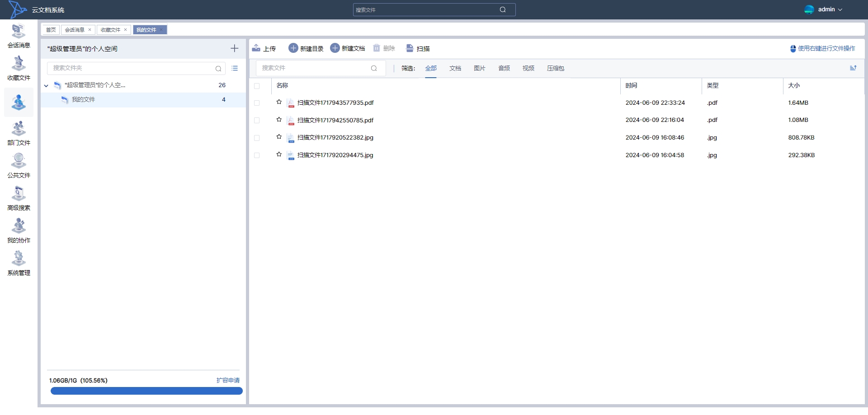Click the image icon of 扫描文件1717920522382.jpg
This screenshot has height=415, width=868.
tap(291, 138)
